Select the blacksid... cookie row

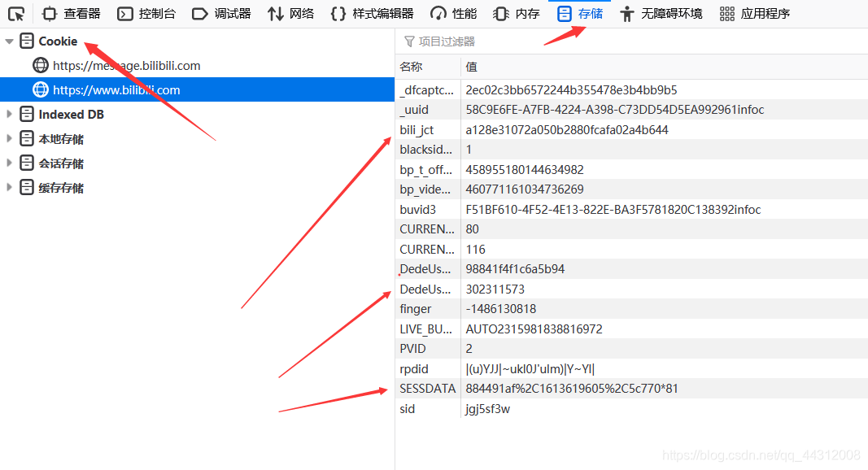631,150
